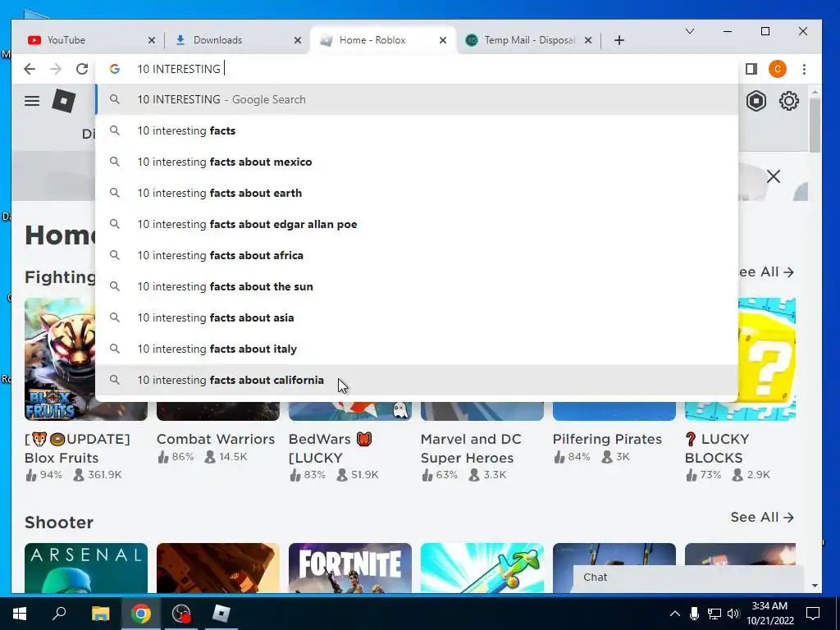
Task: Open Windows taskbar search
Action: click(x=59, y=614)
